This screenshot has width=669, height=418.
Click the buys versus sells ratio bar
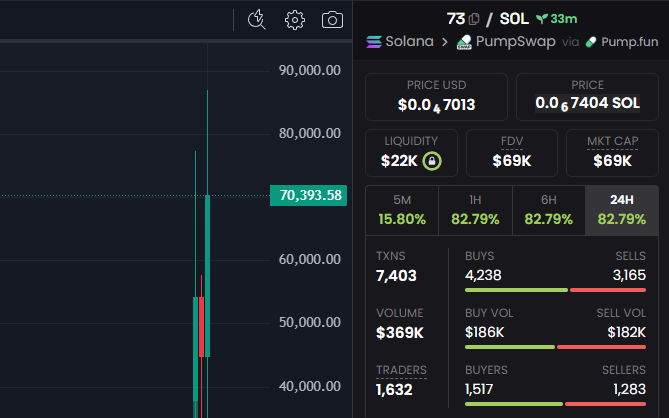click(x=556, y=290)
